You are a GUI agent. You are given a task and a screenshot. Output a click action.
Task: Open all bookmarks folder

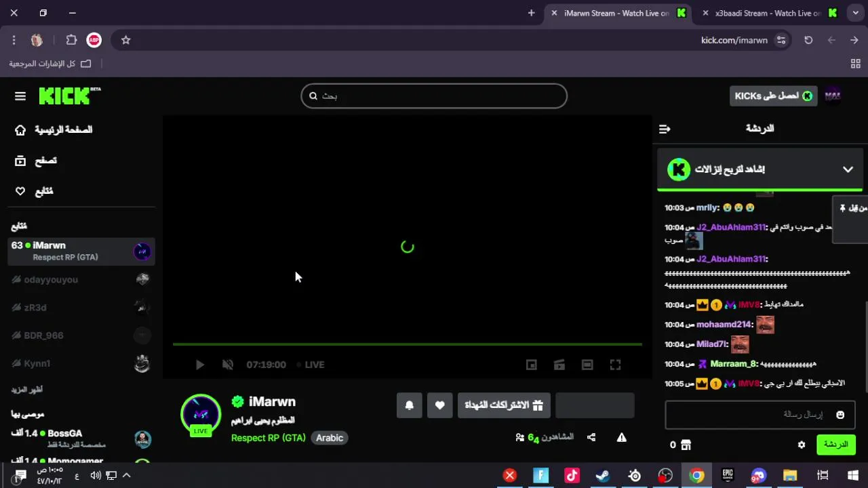point(50,64)
